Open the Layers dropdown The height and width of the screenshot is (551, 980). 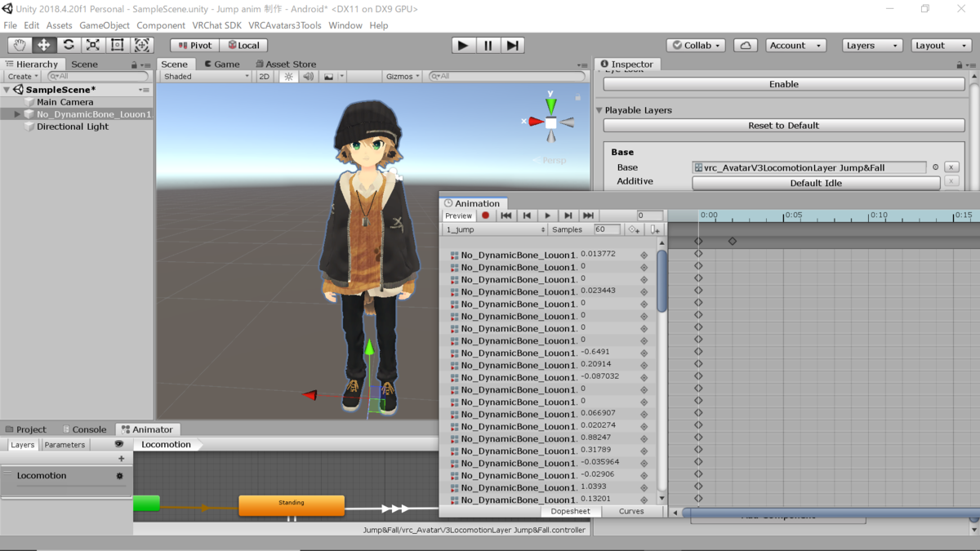872,46
